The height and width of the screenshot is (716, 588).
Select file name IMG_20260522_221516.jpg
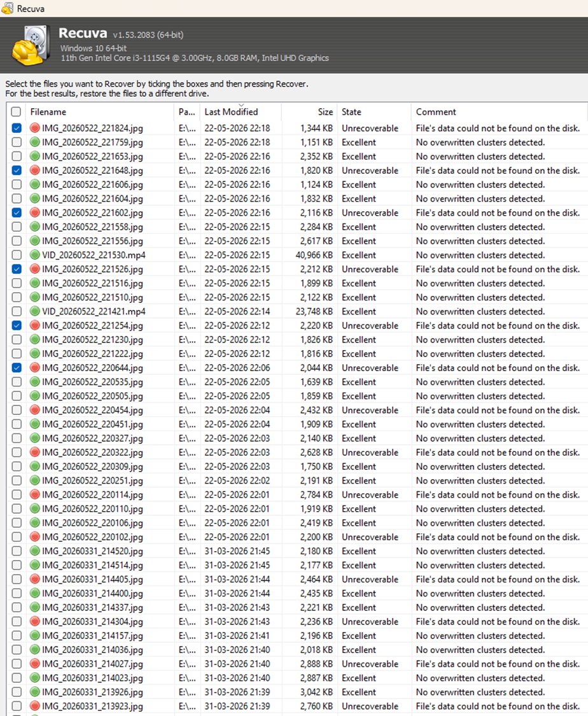pos(92,284)
